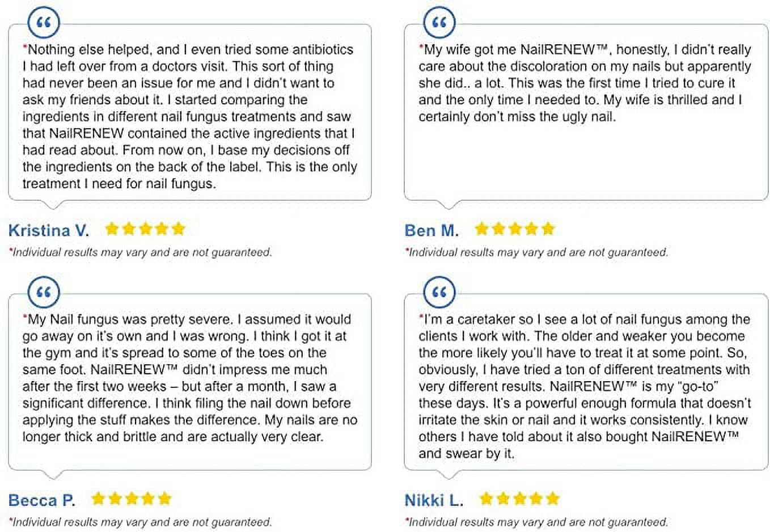Click the quote icon above Nikki's review
Screen dimensions: 770x532
439,293
